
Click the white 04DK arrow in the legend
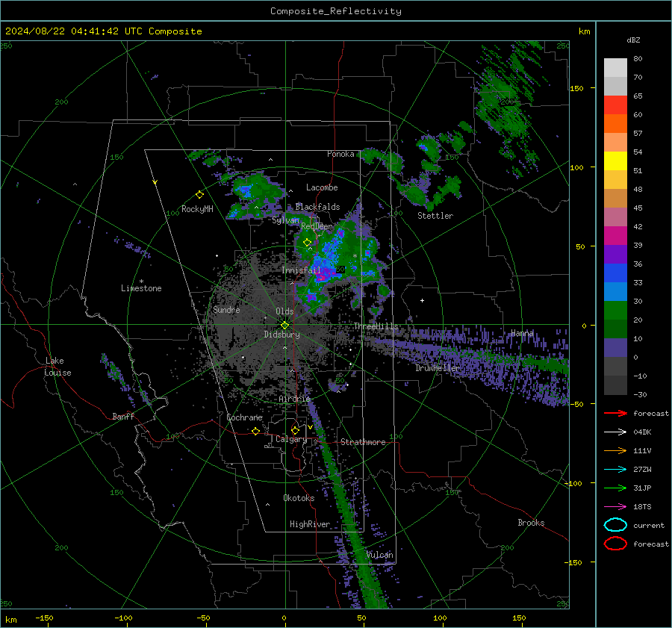[x=615, y=432]
